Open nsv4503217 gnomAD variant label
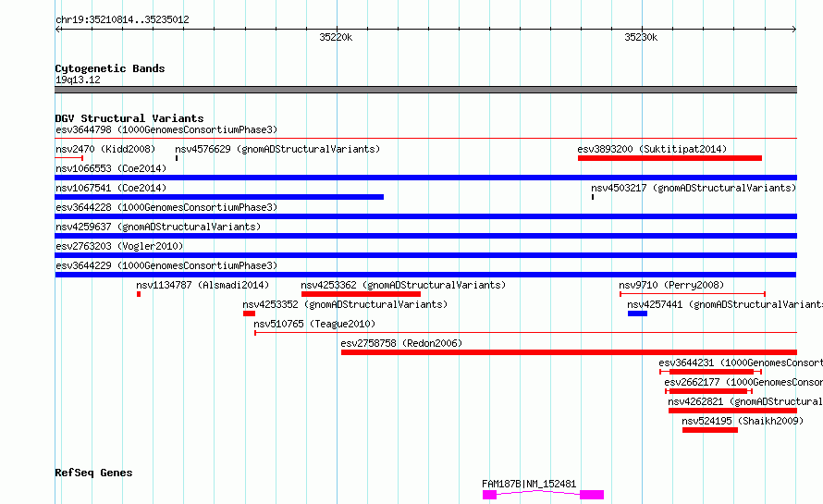 (x=694, y=188)
